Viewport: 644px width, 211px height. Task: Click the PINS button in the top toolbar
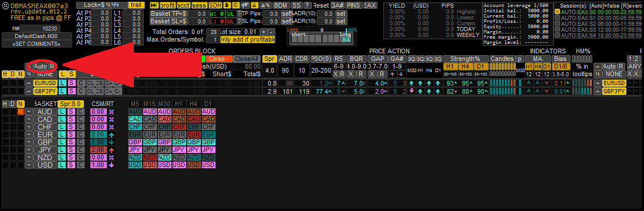353,5
